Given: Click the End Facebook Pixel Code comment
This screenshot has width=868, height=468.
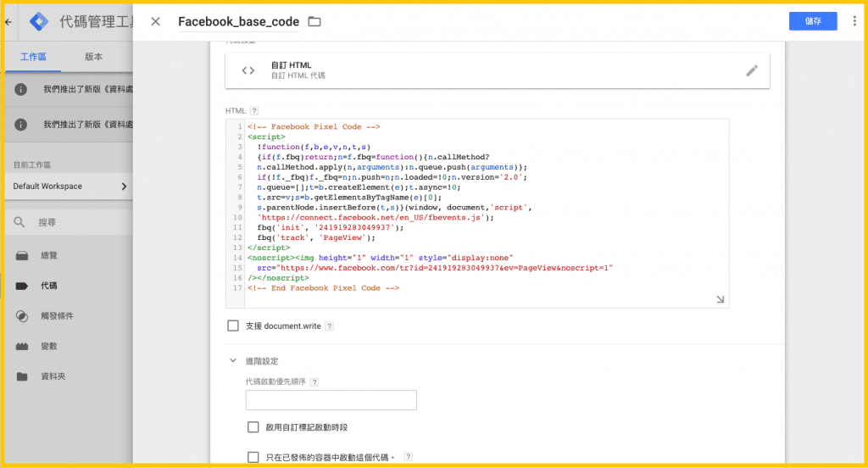Looking at the screenshot, I should pos(323,288).
